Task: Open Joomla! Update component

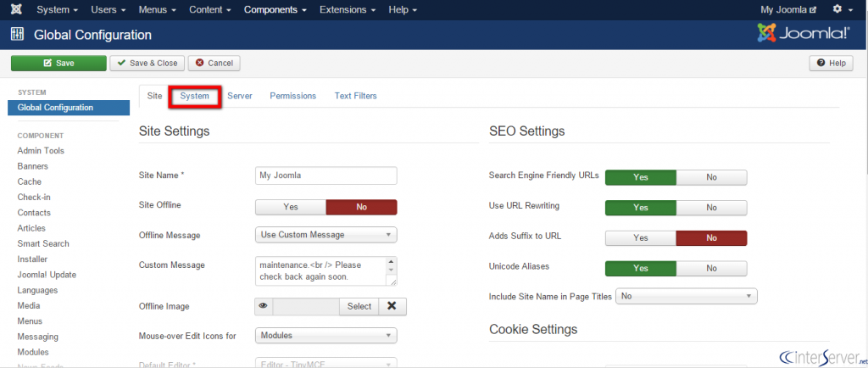Action: point(47,275)
